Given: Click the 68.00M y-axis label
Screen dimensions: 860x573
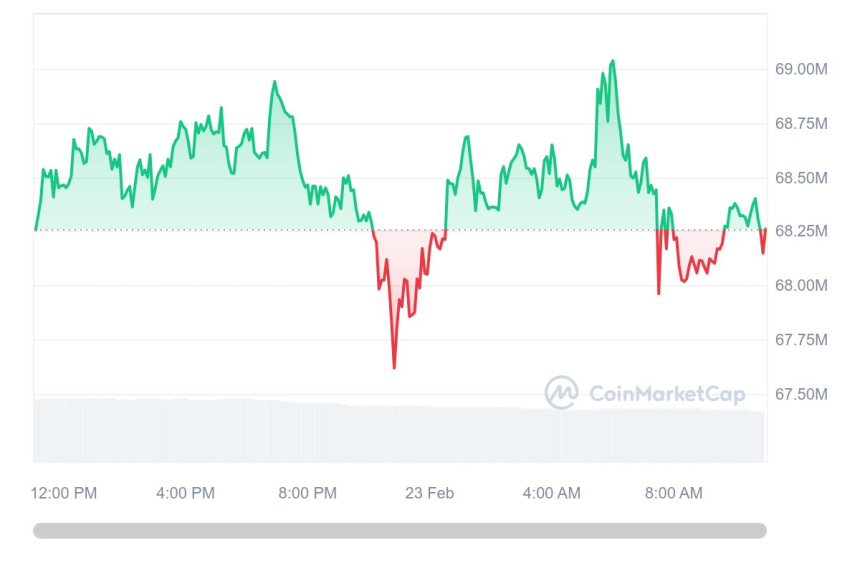Looking at the screenshot, I should [801, 285].
